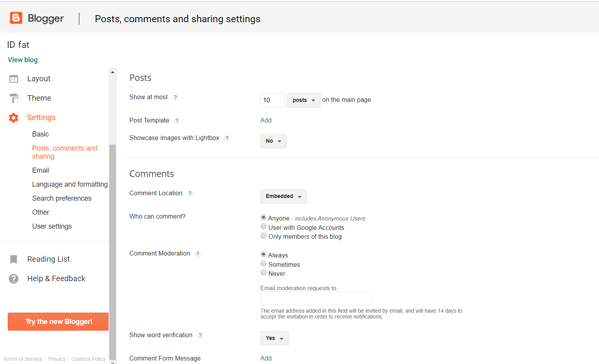
Task: Open the Content Policy footer link
Action: 89,359
